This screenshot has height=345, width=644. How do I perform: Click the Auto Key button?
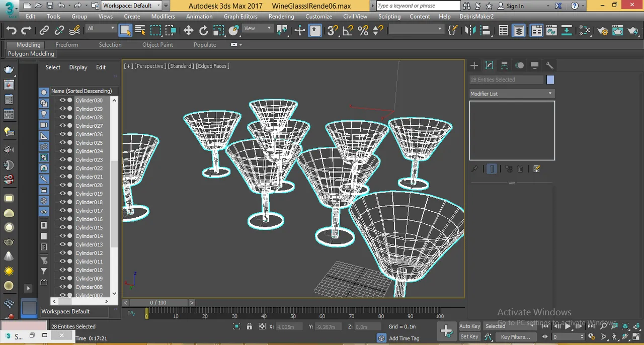coord(469,326)
